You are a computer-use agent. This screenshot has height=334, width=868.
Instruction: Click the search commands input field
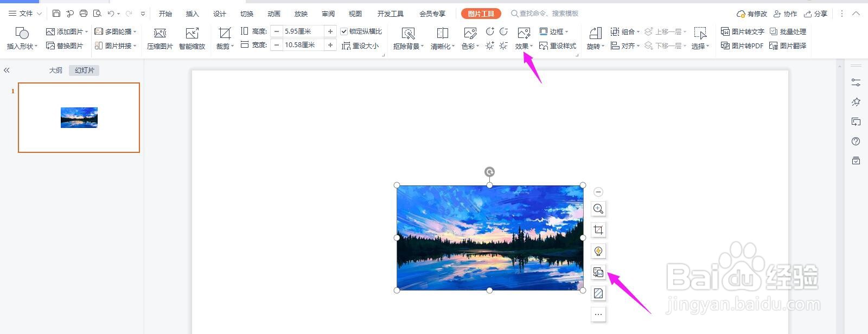pos(545,14)
